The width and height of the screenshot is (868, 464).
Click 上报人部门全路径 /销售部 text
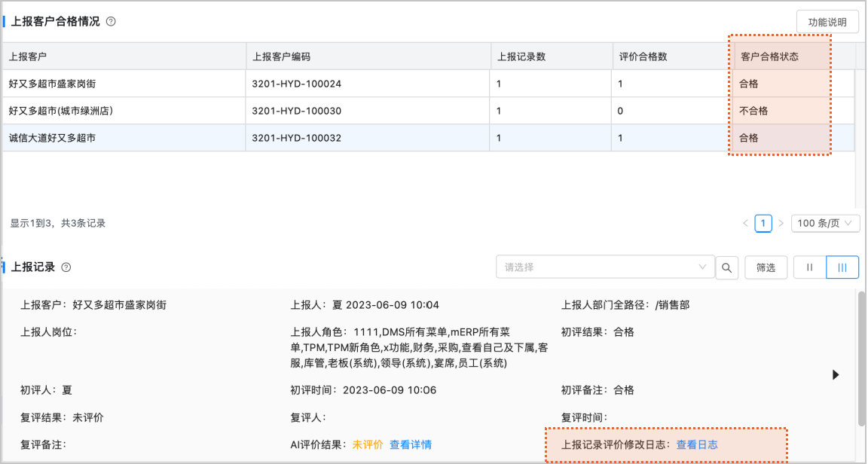click(x=625, y=305)
